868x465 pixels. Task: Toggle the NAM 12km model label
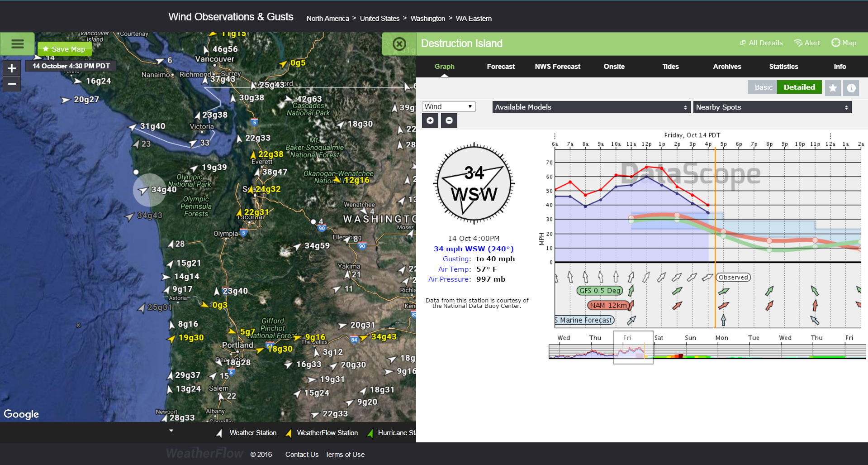[x=609, y=305]
